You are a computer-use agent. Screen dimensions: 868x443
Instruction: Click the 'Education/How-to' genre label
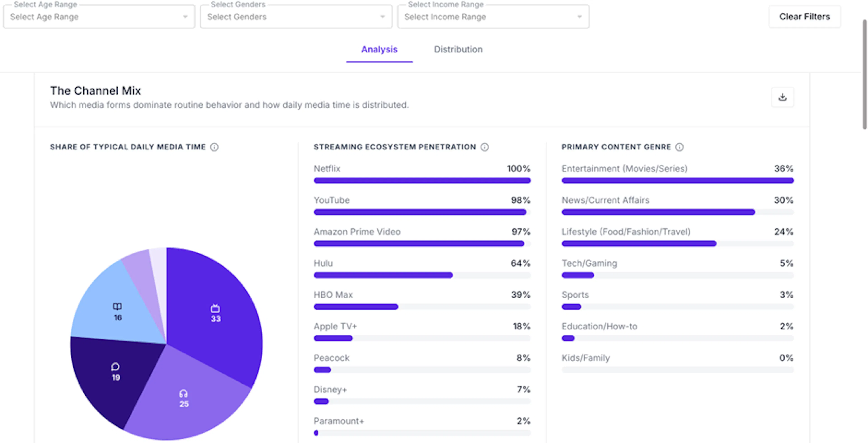click(599, 326)
